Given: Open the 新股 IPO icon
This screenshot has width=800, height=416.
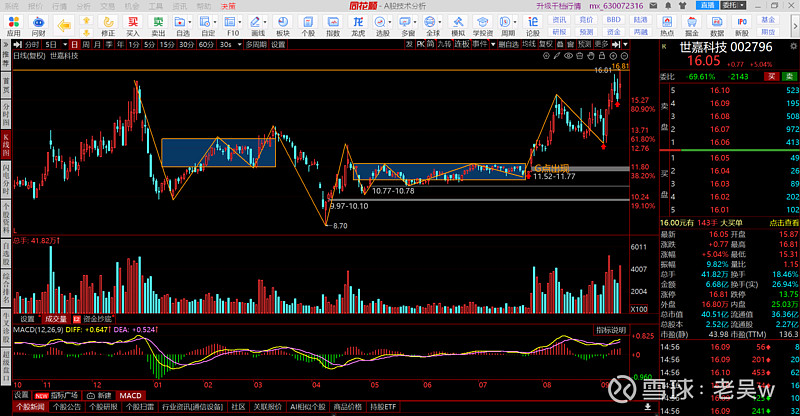Looking at the screenshot, I should pyautogui.click(x=742, y=26).
